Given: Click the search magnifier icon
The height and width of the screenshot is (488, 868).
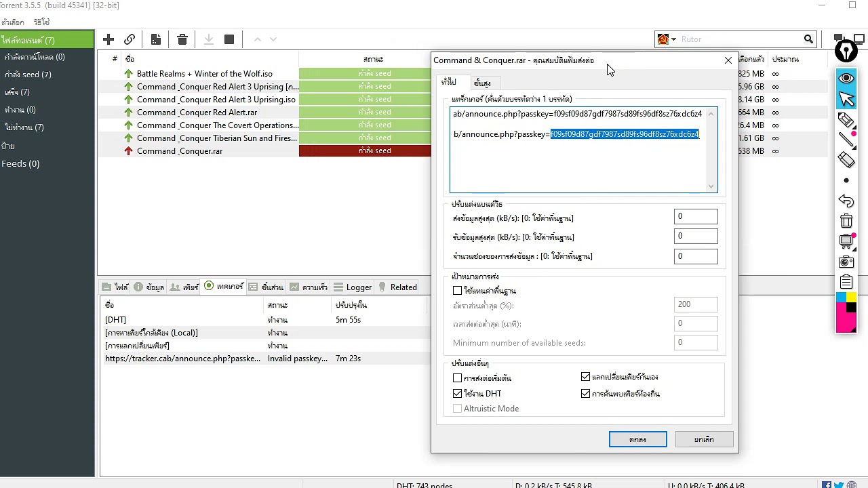Looking at the screenshot, I should 808,39.
